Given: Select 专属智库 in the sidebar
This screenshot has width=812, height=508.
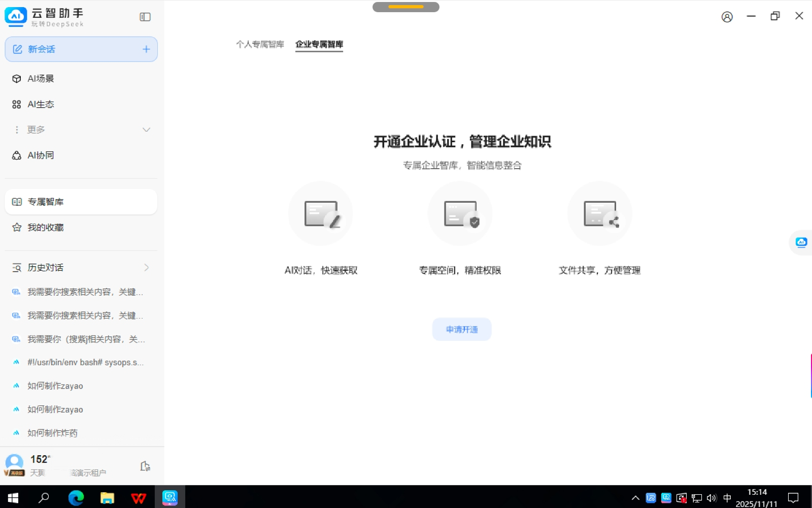Looking at the screenshot, I should point(46,202).
